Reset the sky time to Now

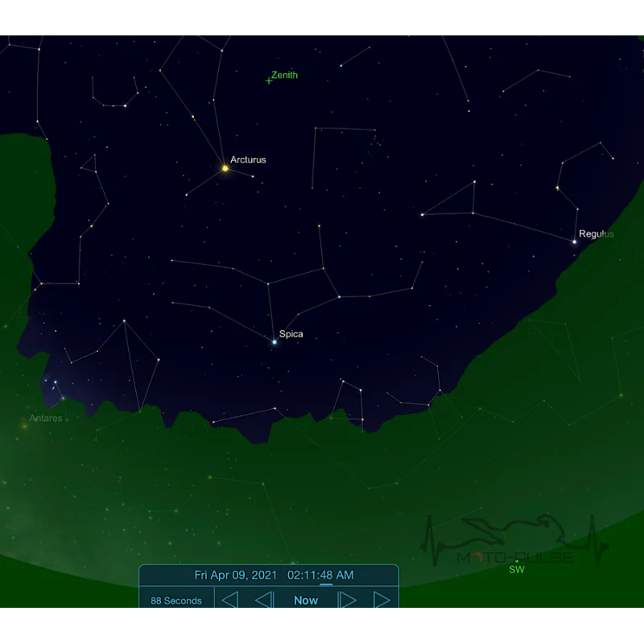306,600
